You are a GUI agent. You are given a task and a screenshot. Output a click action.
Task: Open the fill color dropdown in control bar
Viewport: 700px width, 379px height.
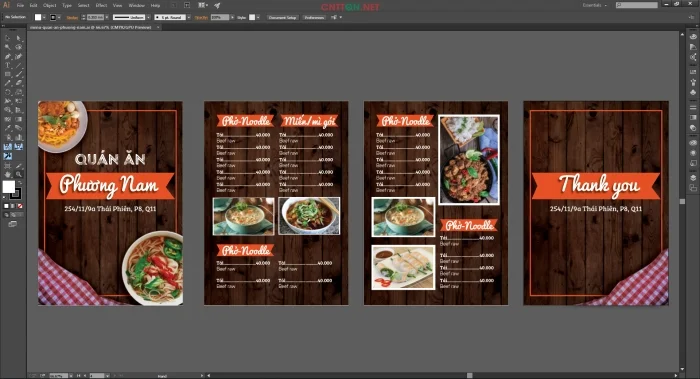click(44, 17)
